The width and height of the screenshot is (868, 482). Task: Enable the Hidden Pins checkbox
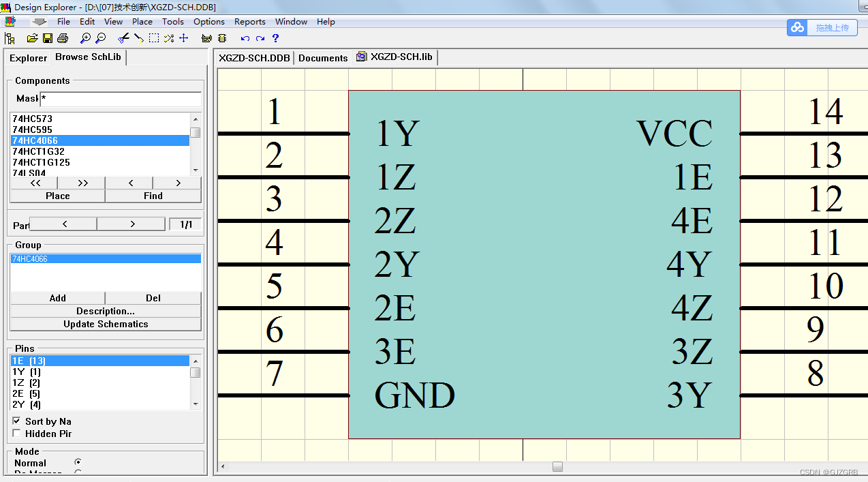[x=17, y=432]
